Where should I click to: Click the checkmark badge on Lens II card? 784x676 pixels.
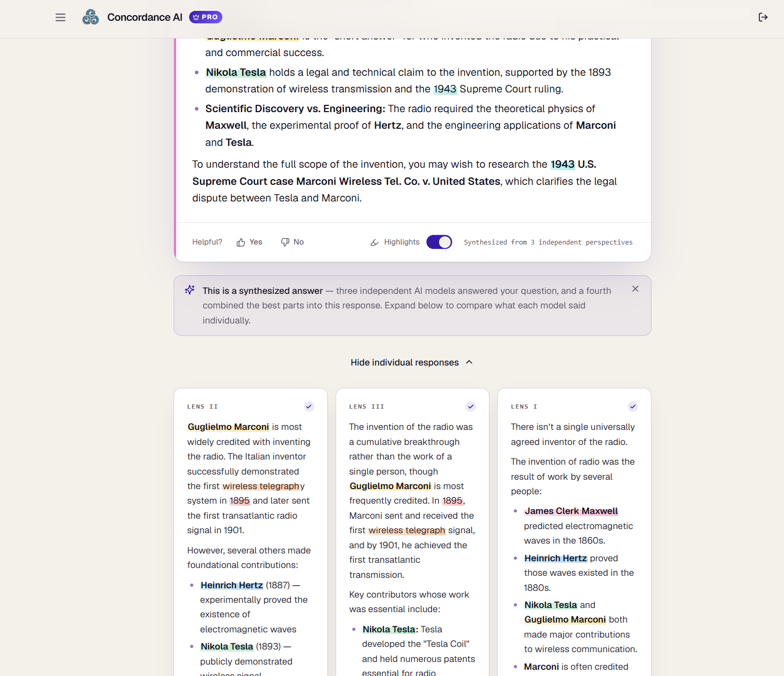309,407
